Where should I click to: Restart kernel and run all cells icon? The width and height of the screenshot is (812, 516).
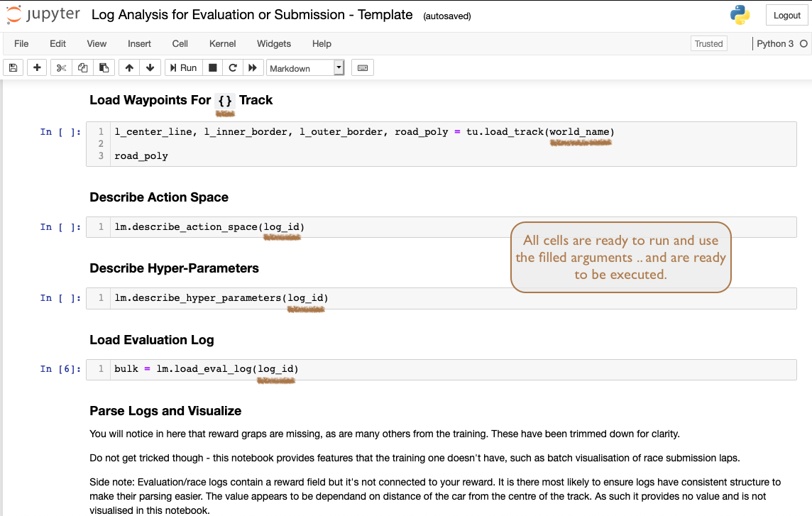coord(253,67)
